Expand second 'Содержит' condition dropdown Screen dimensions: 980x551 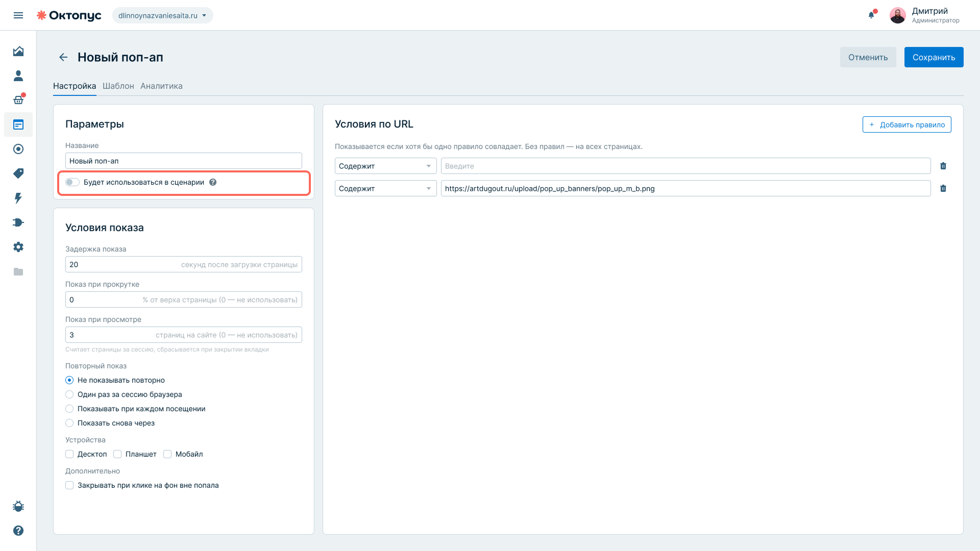tap(386, 188)
